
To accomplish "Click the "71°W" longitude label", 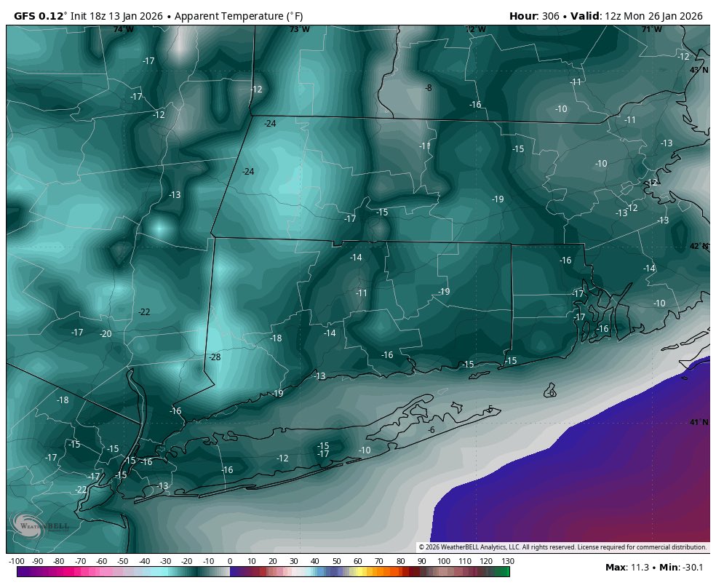I will pos(652,29).
